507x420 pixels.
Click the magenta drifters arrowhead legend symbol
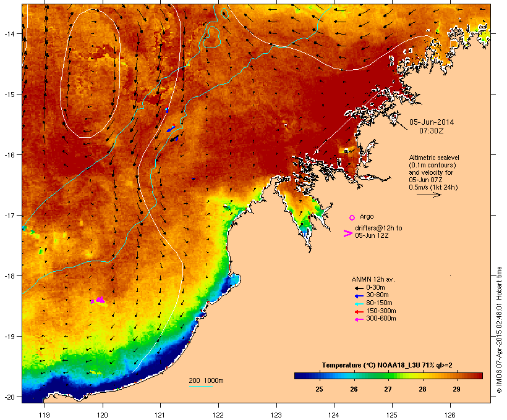coord(347,233)
